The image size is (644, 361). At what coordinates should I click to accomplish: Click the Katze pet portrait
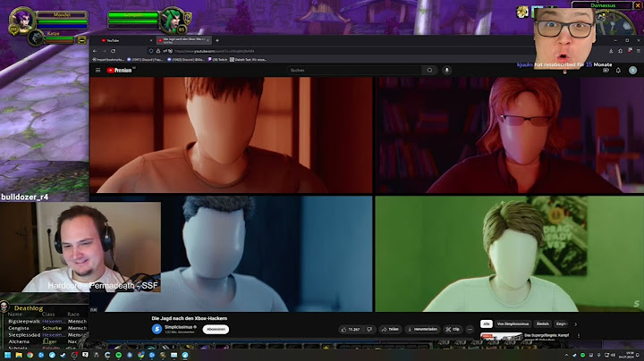pyautogui.click(x=36, y=38)
